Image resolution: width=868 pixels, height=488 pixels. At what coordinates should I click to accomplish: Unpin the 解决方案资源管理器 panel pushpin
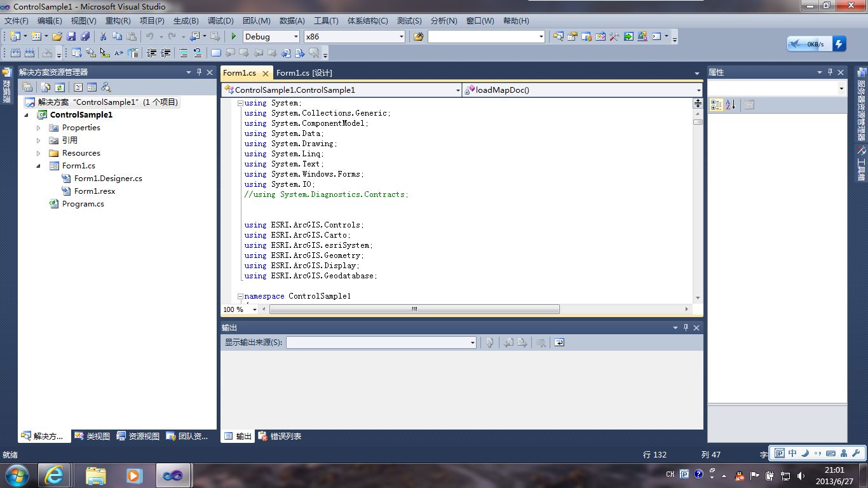pos(199,72)
